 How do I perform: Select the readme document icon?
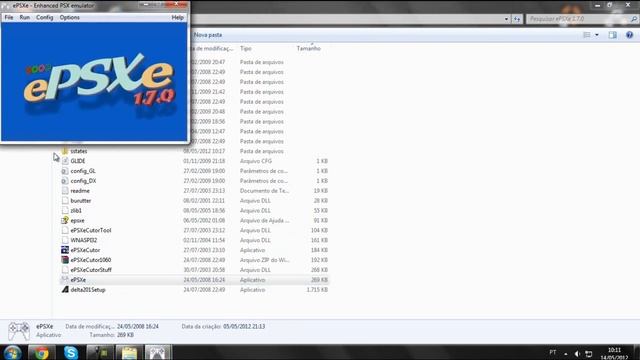point(65,191)
